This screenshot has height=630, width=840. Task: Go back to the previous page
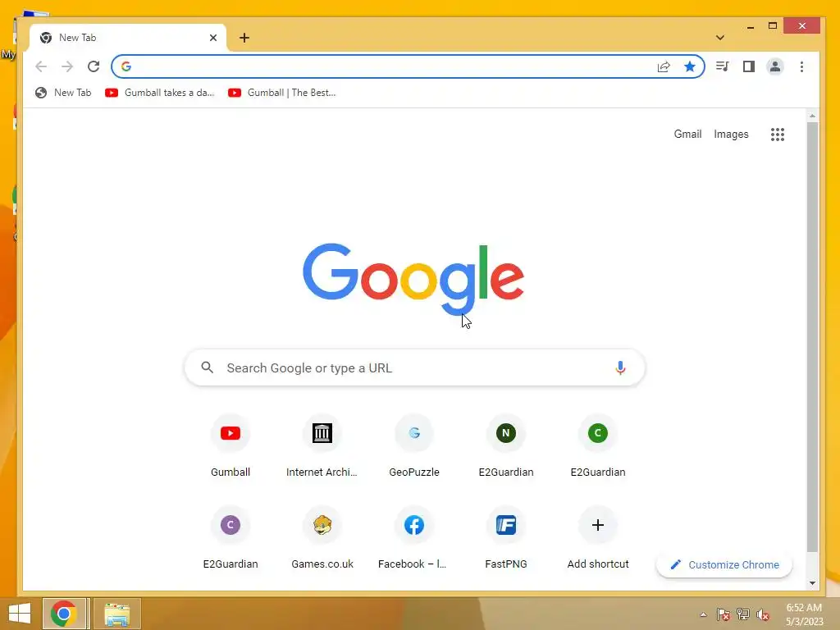click(41, 66)
